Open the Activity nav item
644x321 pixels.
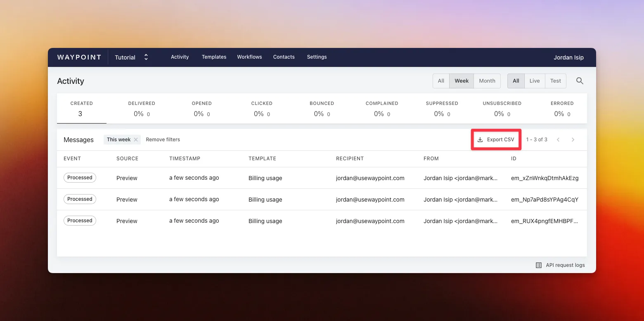coord(180,57)
